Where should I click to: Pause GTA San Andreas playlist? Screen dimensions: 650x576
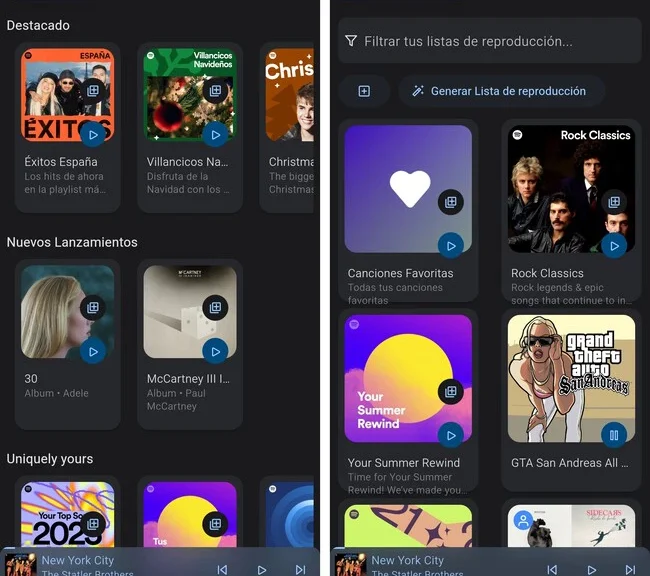click(614, 434)
